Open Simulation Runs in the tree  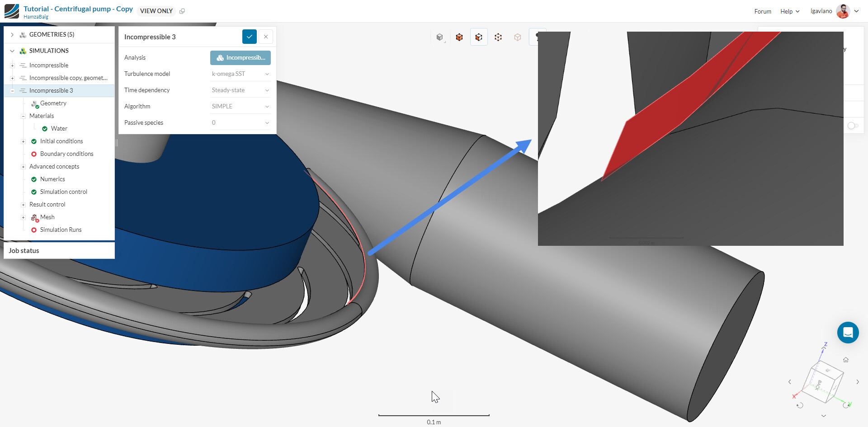point(61,230)
